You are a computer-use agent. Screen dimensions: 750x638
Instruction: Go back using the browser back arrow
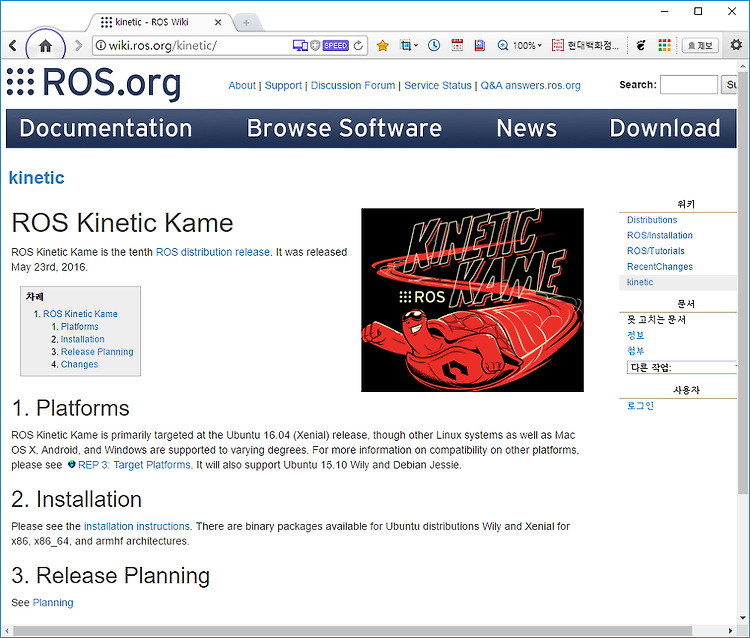tap(13, 45)
